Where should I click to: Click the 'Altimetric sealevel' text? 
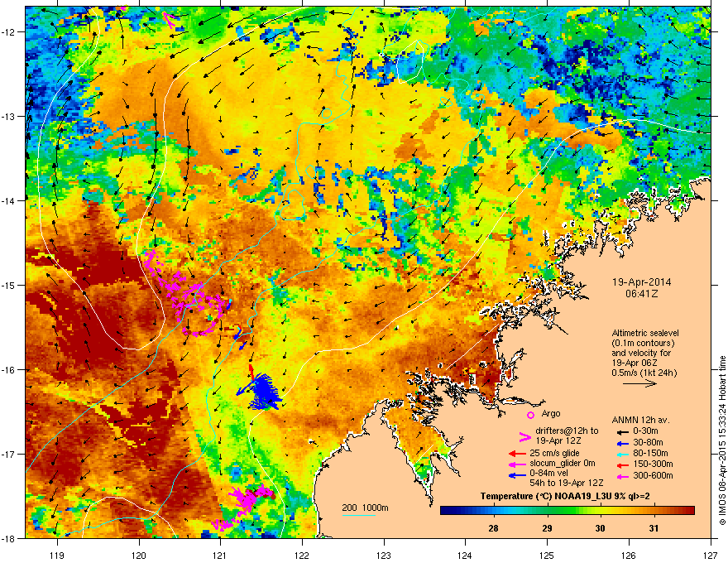point(645,333)
